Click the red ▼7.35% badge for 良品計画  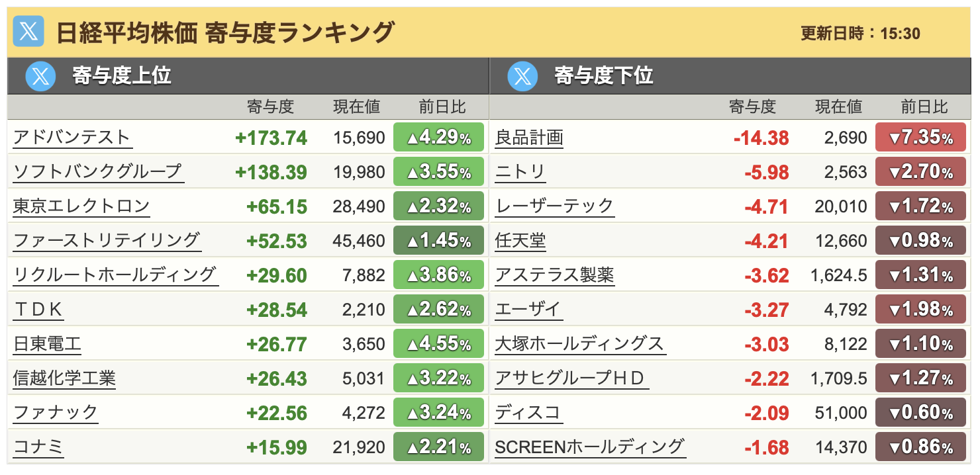click(920, 138)
